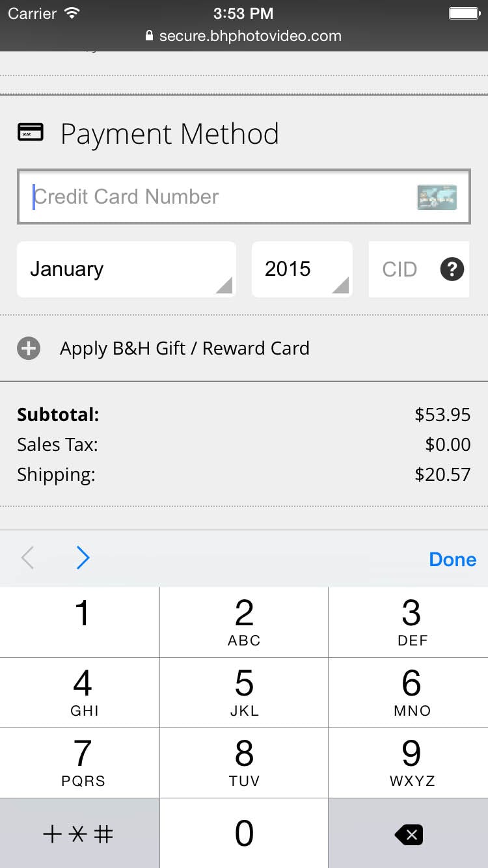Expand Apply B&H Gift / Reward Card

pyautogui.click(x=185, y=349)
